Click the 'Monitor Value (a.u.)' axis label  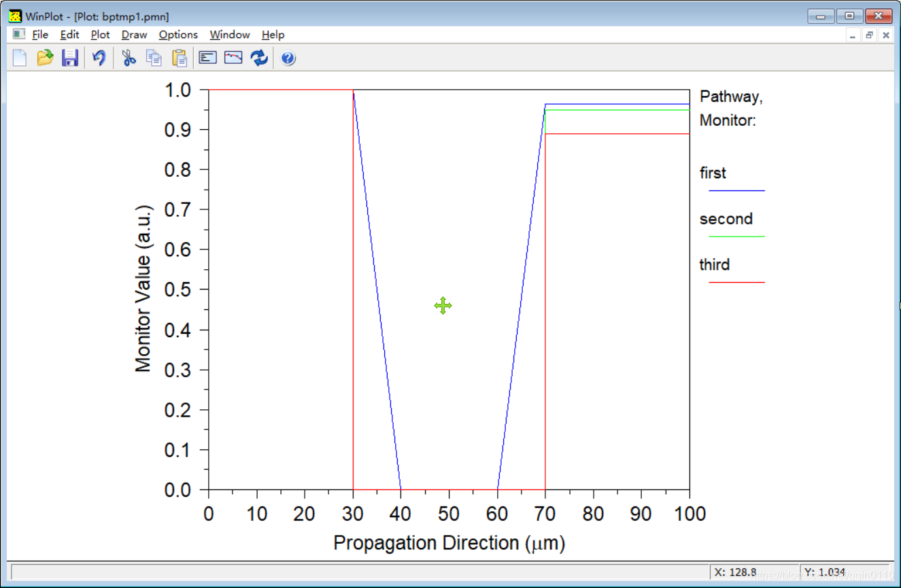click(143, 288)
